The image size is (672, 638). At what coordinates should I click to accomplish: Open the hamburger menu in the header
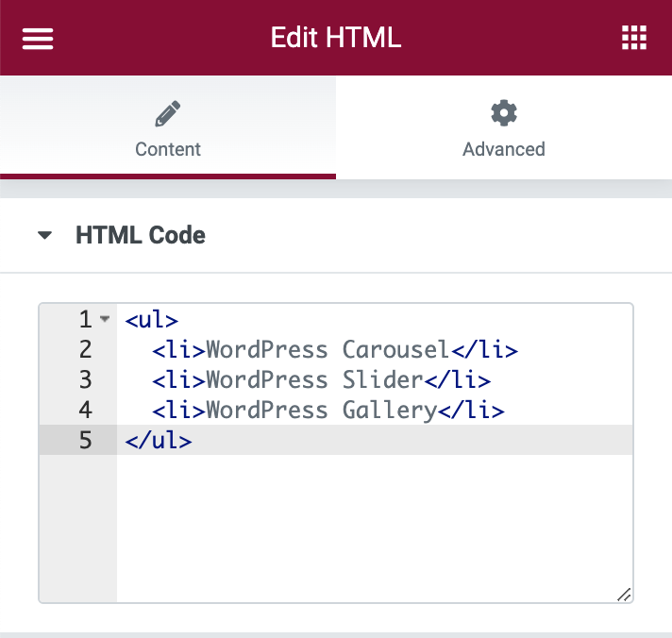38,38
